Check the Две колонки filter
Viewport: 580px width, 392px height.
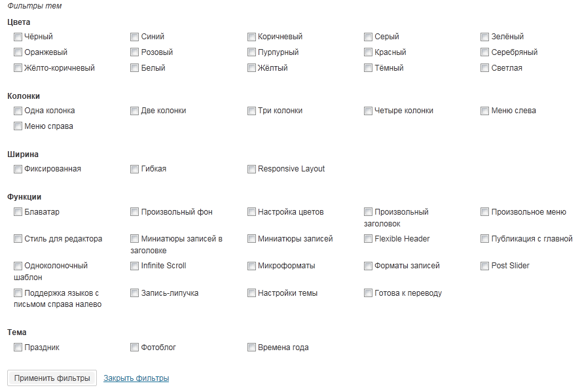(x=135, y=111)
